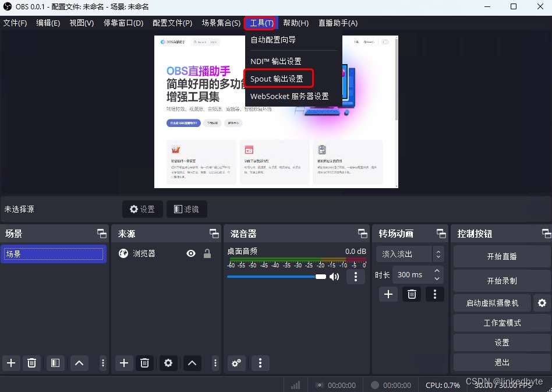This screenshot has width=552, height=392.
Task: Remove transition with trash button
Action: click(x=412, y=295)
